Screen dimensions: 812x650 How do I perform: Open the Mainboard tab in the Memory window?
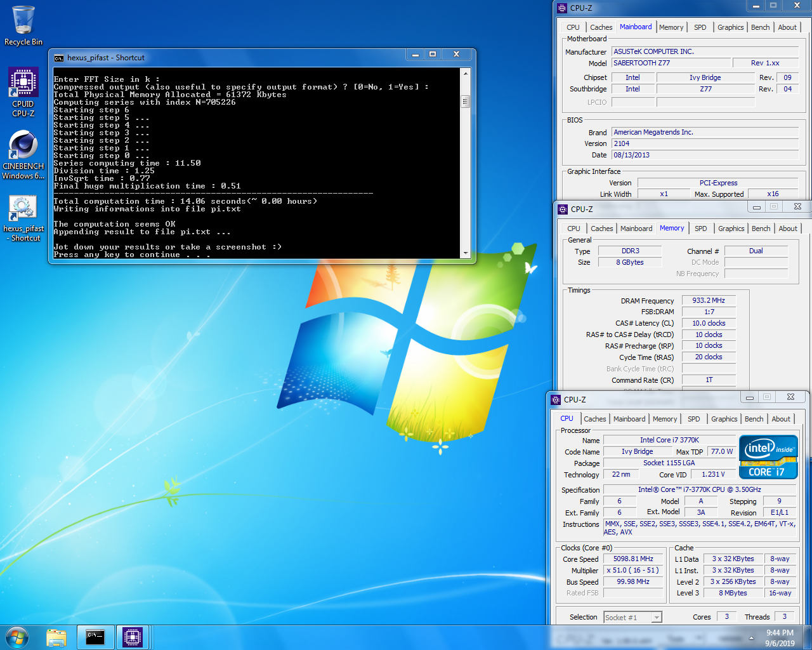point(636,229)
